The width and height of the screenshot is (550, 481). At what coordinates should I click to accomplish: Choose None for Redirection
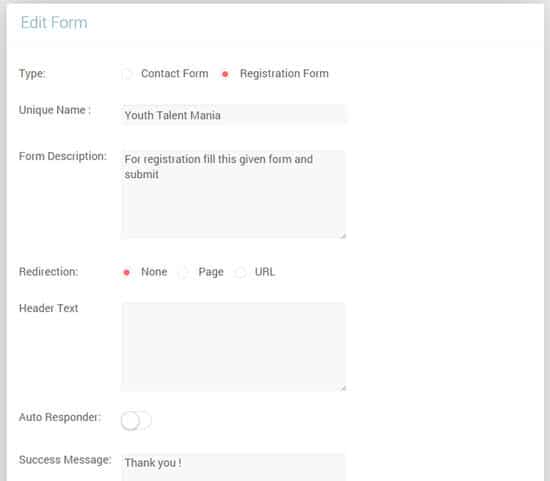tap(127, 272)
